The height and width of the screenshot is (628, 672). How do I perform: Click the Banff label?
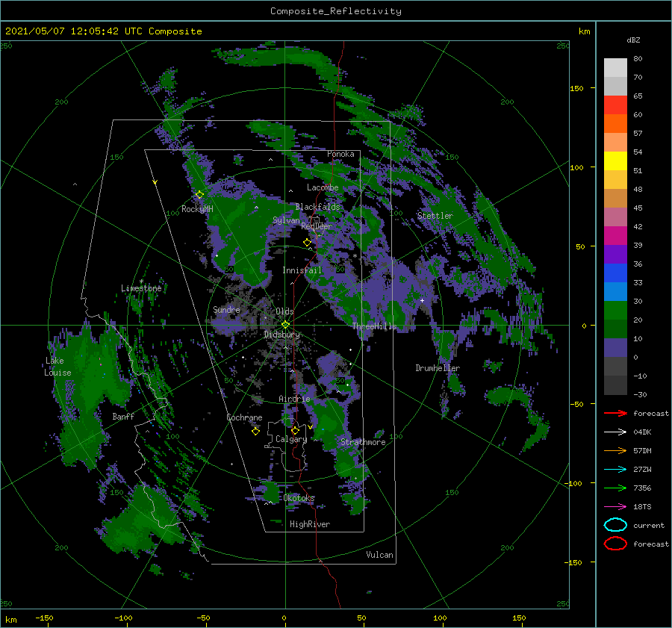click(x=123, y=416)
